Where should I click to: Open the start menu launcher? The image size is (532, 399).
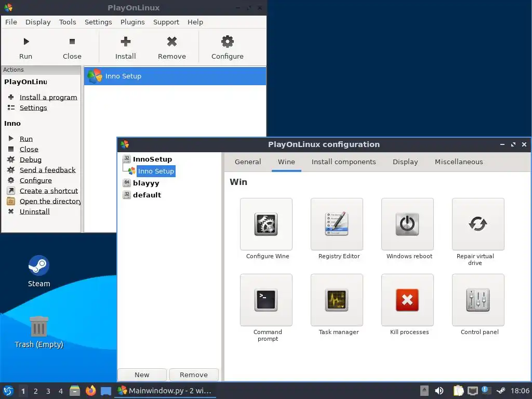[8, 391]
